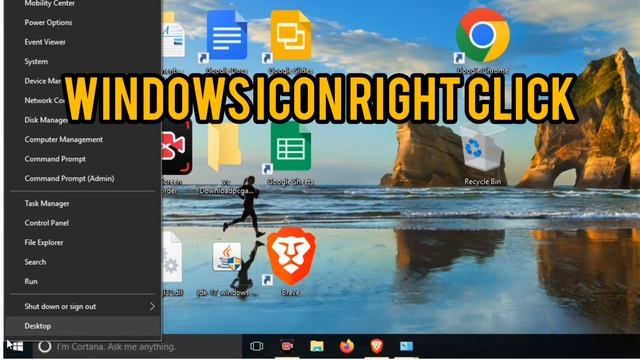Open File Explorer on the taskbar
Viewport: 640px width, 360px height.
[317, 347]
